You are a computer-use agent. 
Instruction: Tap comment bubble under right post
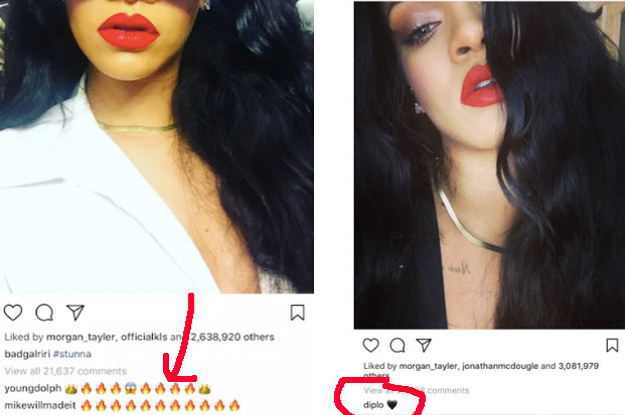[x=397, y=345]
